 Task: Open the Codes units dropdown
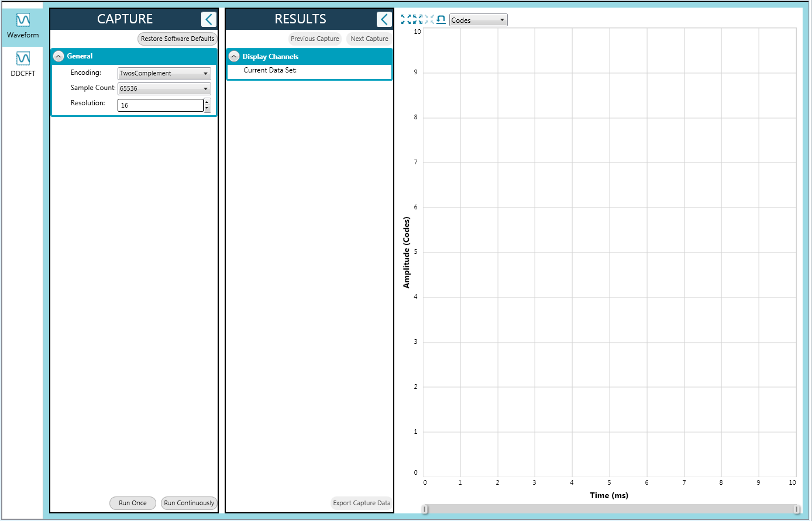(x=478, y=20)
